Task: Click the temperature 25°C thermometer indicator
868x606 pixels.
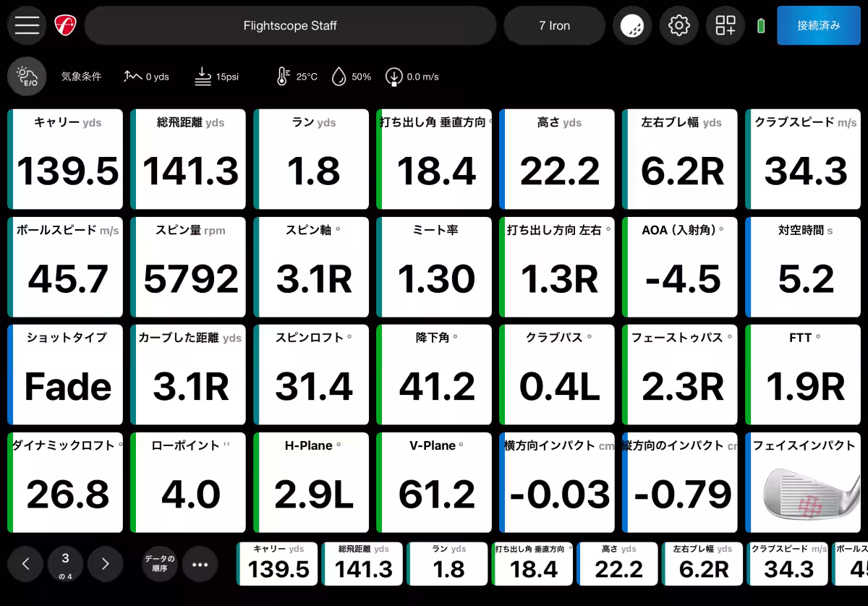Action: [x=297, y=77]
